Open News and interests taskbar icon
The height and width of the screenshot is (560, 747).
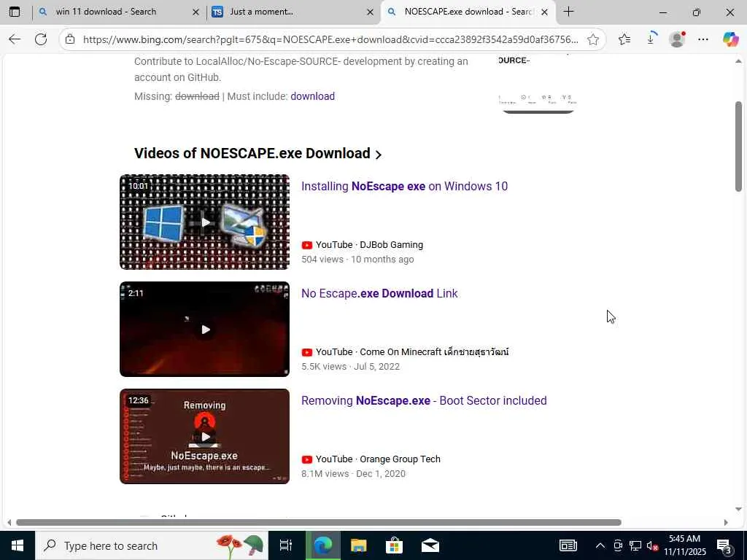tap(568, 545)
